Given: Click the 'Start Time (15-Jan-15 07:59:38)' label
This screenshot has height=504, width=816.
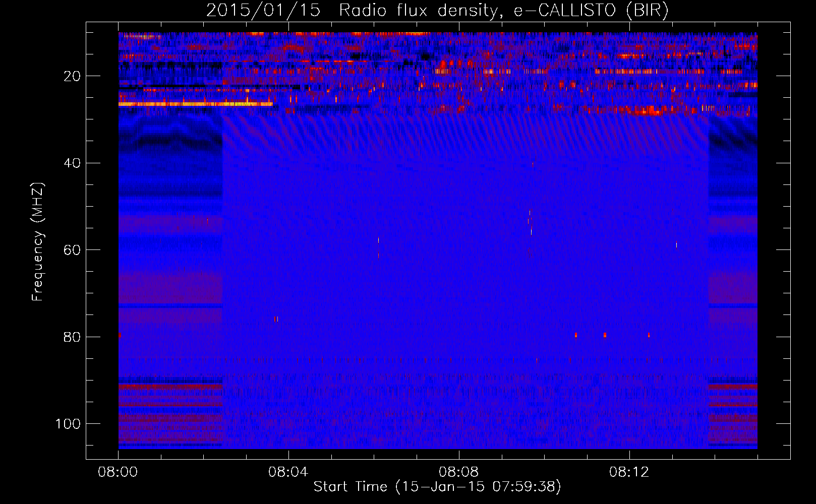Looking at the screenshot, I should click(x=437, y=487).
